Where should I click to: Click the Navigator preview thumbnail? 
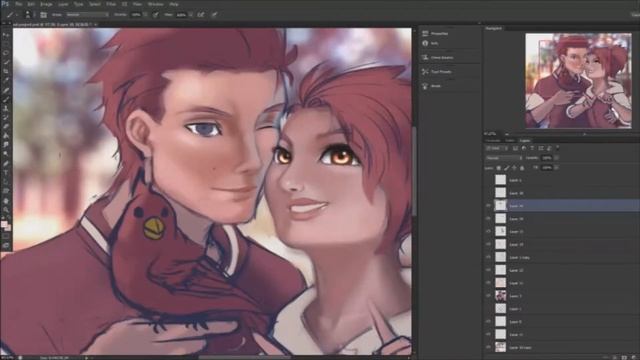(578, 80)
